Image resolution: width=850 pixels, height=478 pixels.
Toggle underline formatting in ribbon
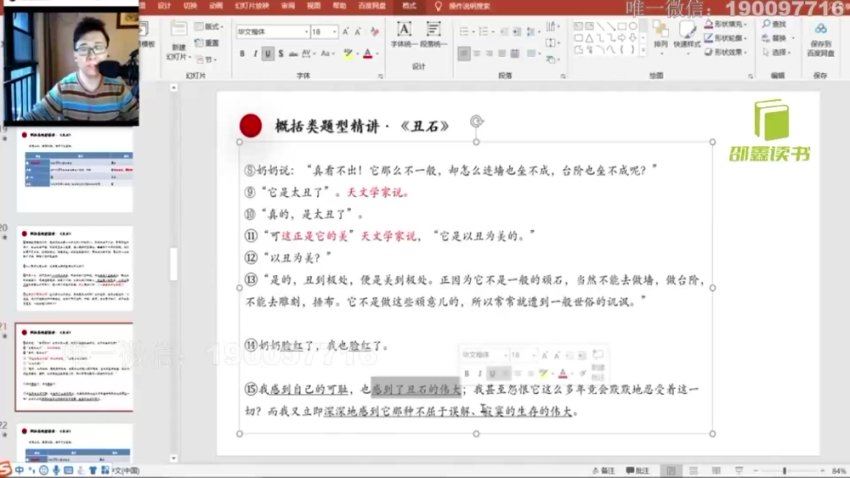click(x=268, y=54)
